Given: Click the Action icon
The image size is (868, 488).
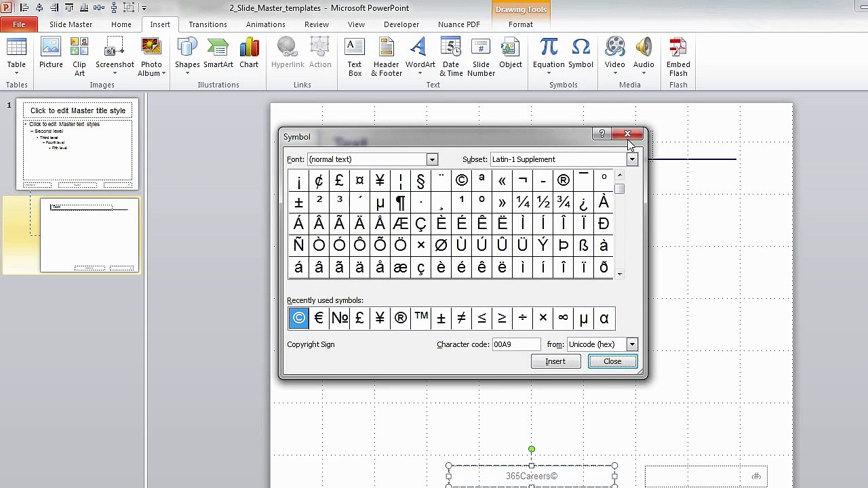Looking at the screenshot, I should [320, 53].
